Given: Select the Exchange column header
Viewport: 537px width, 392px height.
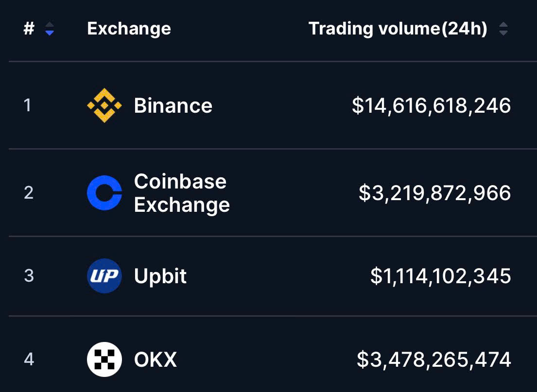Looking at the screenshot, I should tap(129, 28).
